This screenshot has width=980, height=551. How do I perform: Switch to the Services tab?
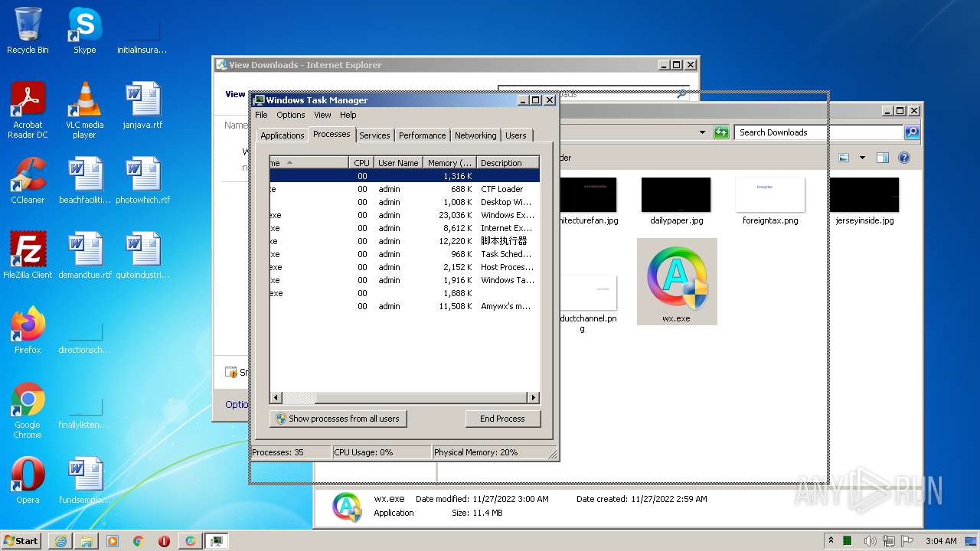374,135
